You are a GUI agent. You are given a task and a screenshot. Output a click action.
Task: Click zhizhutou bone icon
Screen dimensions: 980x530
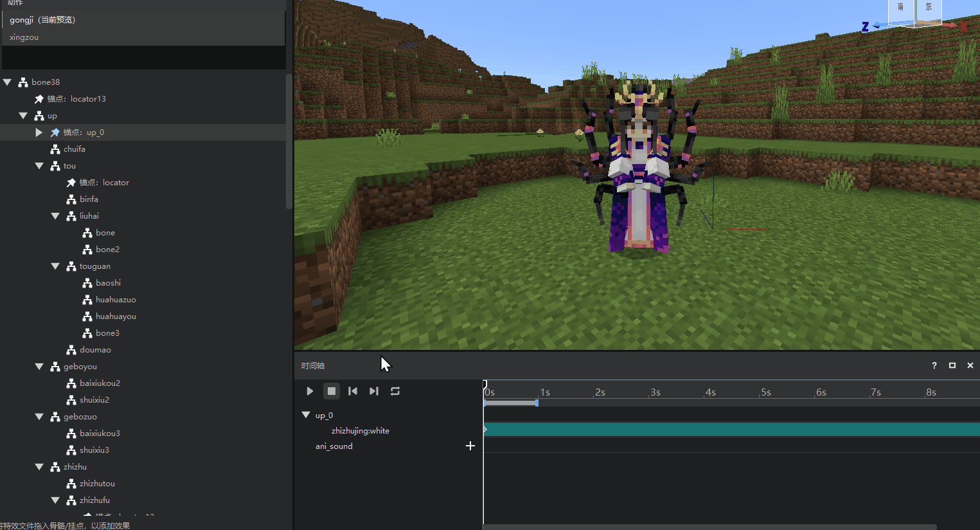point(71,484)
